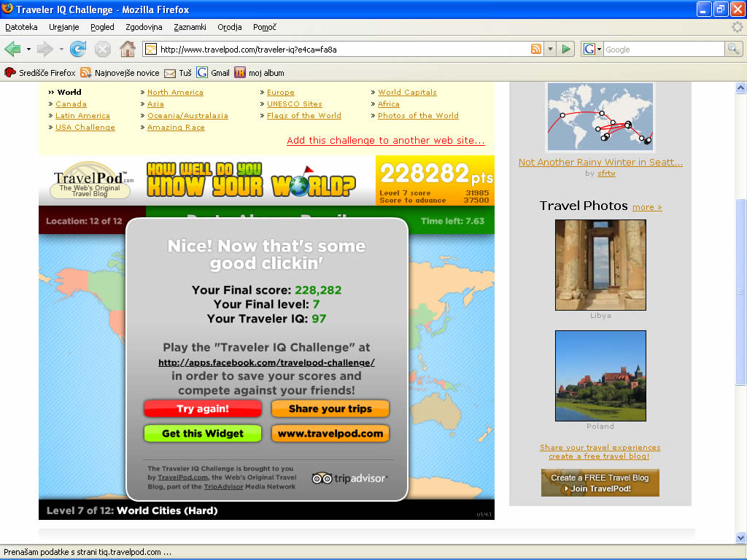
Task: Open Not Another Rainy Winter in Seatt... link
Action: 600,163
